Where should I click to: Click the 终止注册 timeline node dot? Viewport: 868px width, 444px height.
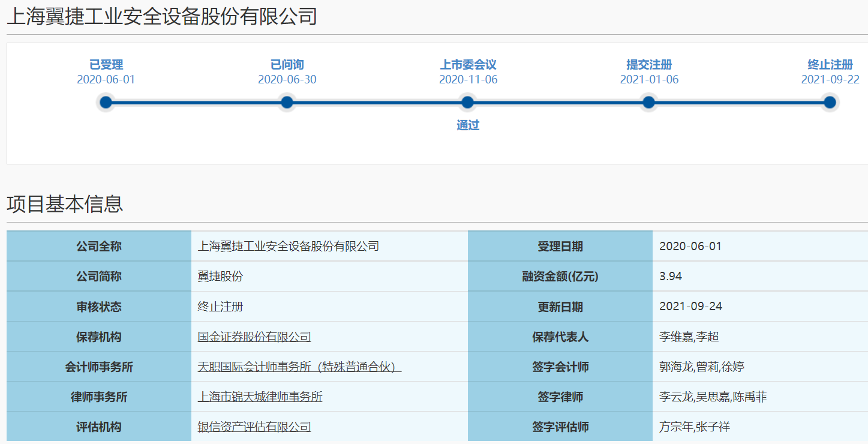tap(830, 103)
